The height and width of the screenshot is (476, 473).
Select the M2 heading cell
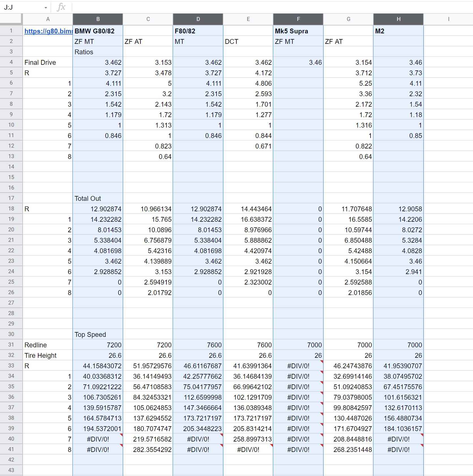click(x=399, y=31)
